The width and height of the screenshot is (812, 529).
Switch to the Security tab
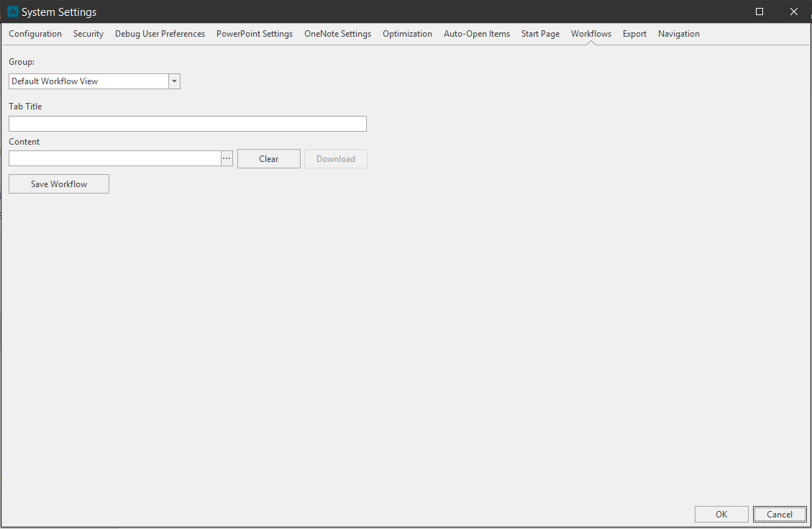[x=88, y=34]
